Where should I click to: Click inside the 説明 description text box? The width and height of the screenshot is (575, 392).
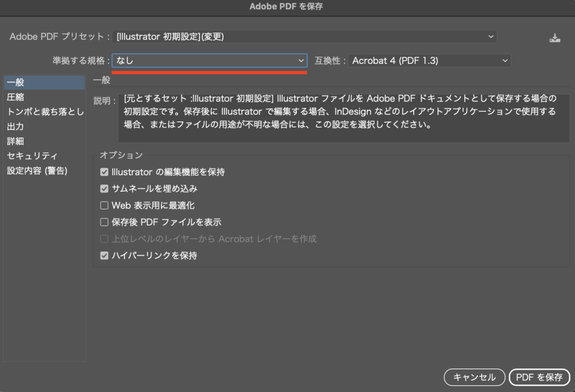tap(343, 118)
